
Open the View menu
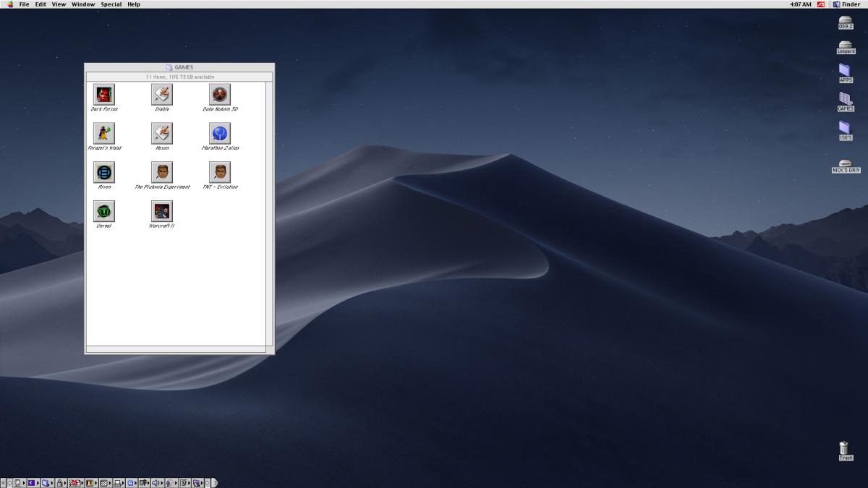click(x=59, y=4)
